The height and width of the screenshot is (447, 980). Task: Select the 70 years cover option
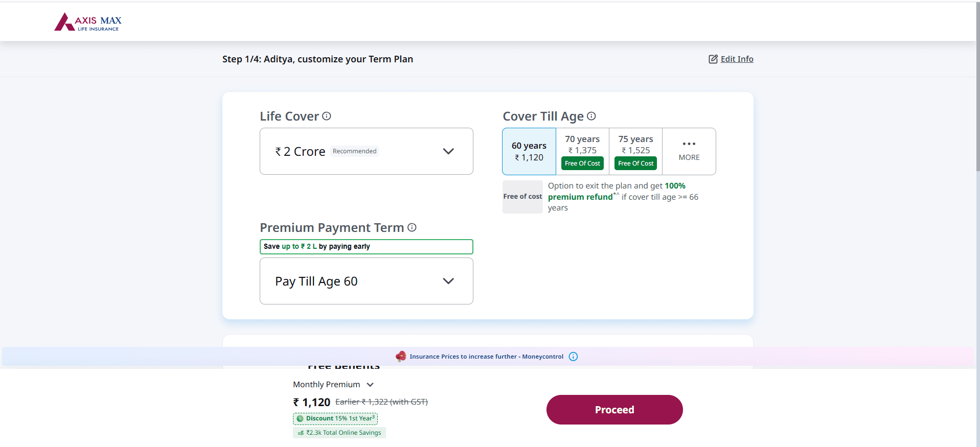point(582,145)
